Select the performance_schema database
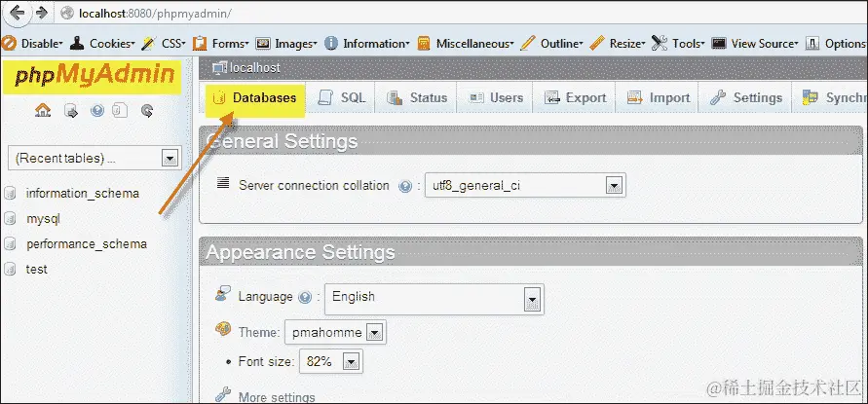 pyautogui.click(x=87, y=244)
